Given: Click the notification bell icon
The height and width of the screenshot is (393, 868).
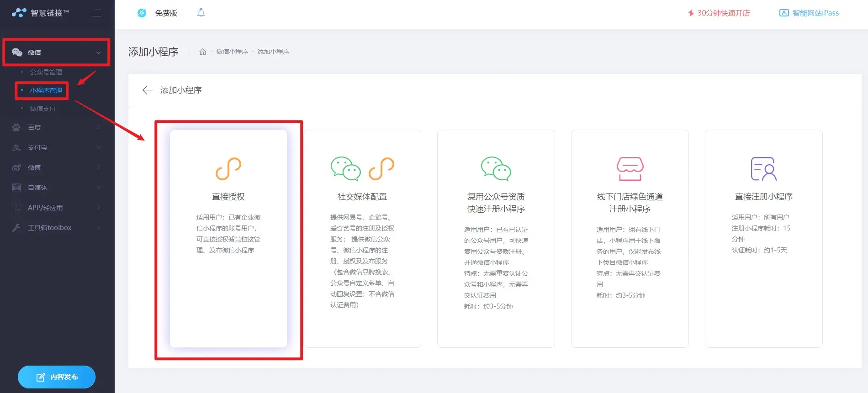Looking at the screenshot, I should [201, 13].
